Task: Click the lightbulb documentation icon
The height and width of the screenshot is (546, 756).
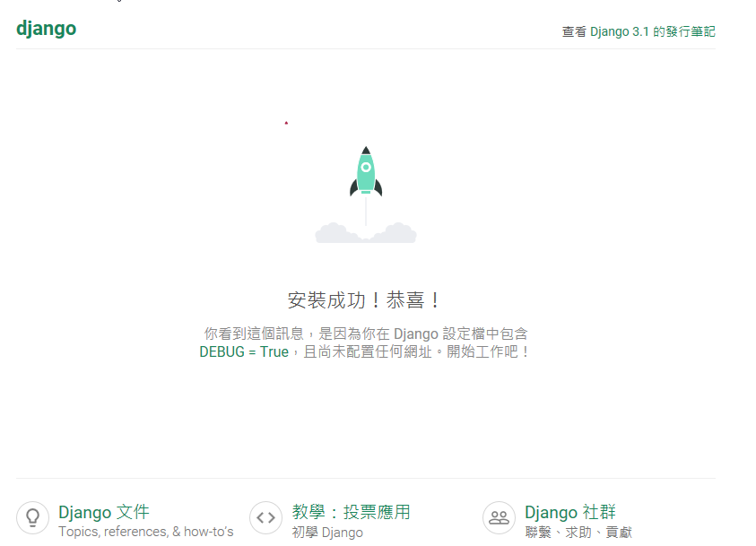Action: click(33, 518)
